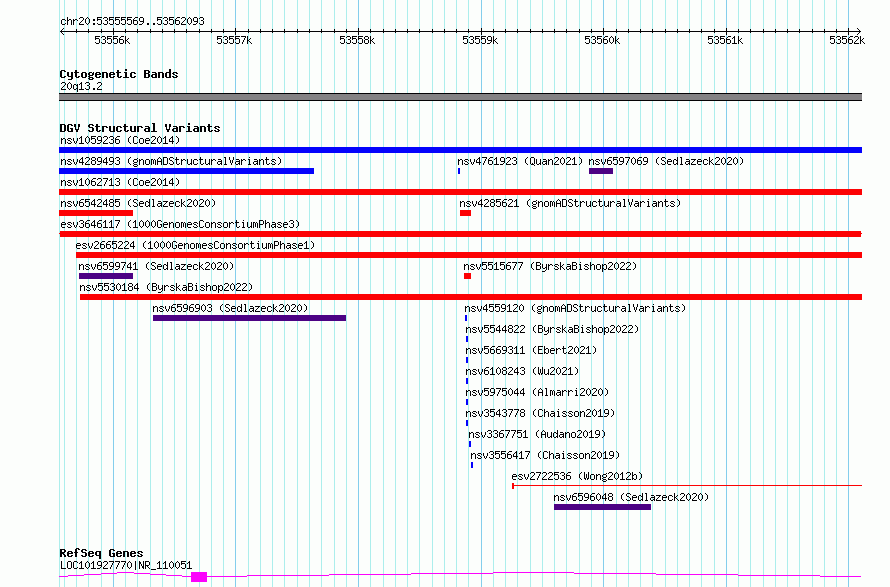Click the nsv6599741 (Sedlazeck2020) label
This screenshot has width=890, height=587.
[x=156, y=266]
